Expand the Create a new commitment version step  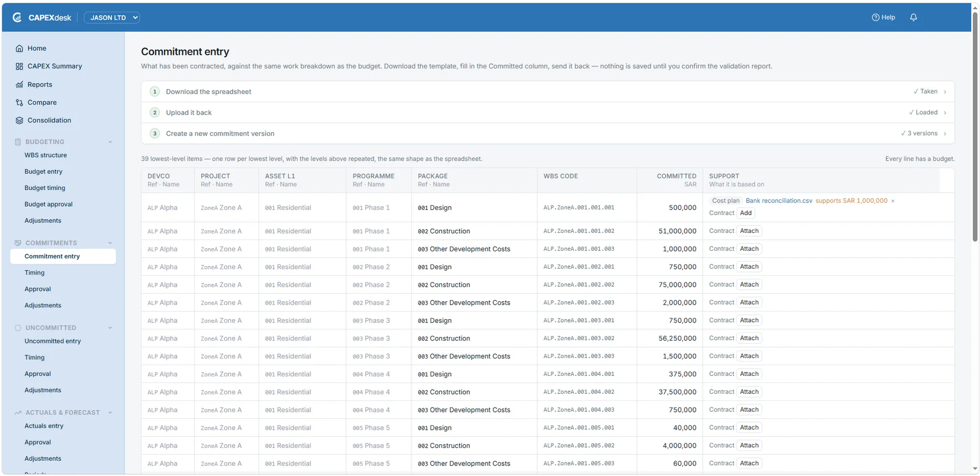[x=548, y=134]
